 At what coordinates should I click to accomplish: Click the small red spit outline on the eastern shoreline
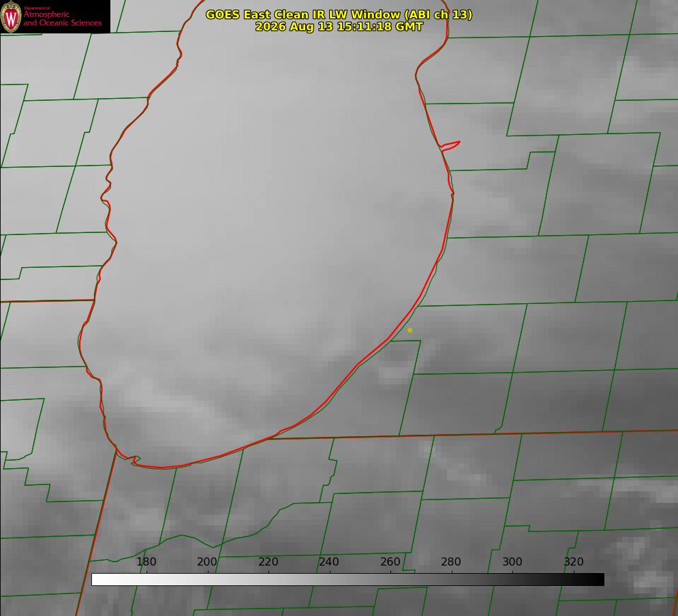(x=450, y=146)
